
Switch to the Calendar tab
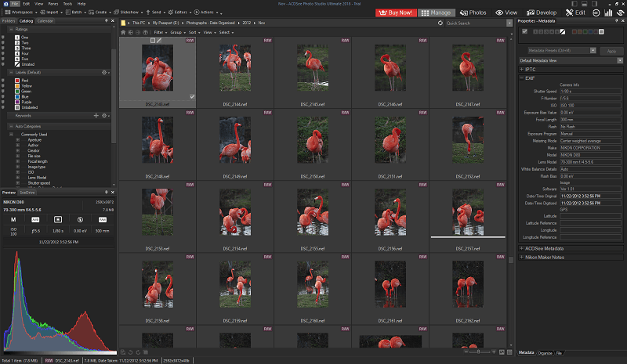coord(45,21)
